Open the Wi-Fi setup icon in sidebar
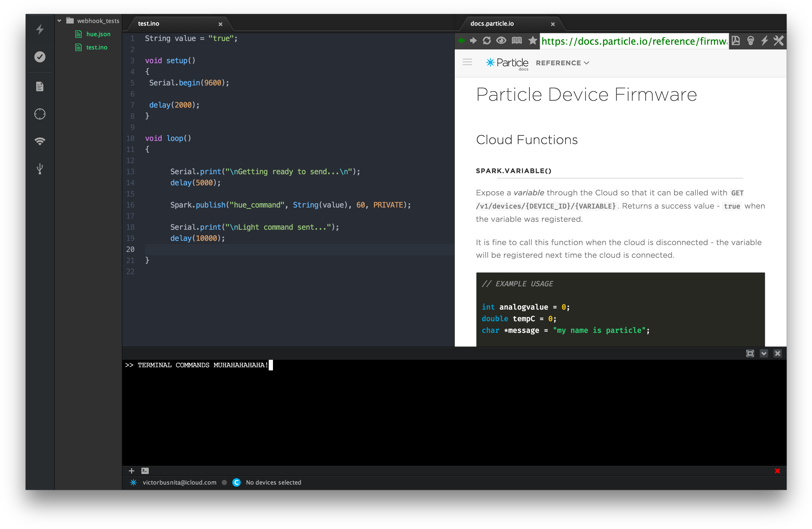This screenshot has height=529, width=812. [x=40, y=141]
